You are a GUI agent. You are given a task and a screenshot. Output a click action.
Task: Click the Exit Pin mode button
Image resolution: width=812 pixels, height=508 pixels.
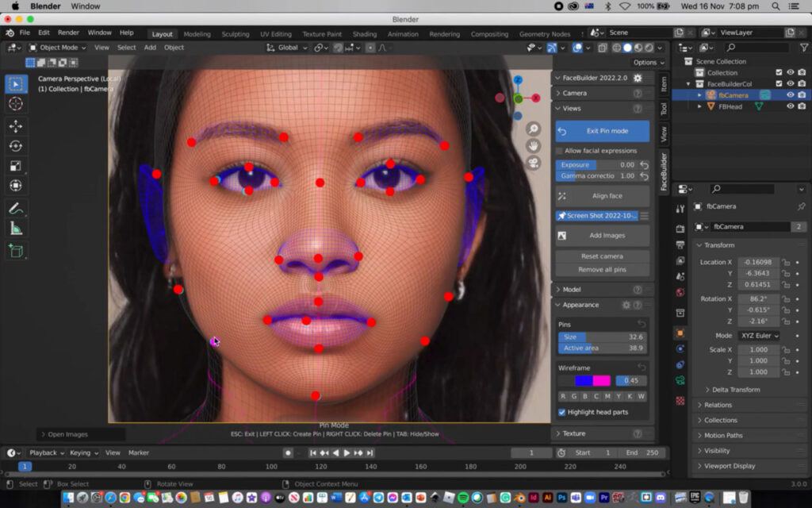603,131
